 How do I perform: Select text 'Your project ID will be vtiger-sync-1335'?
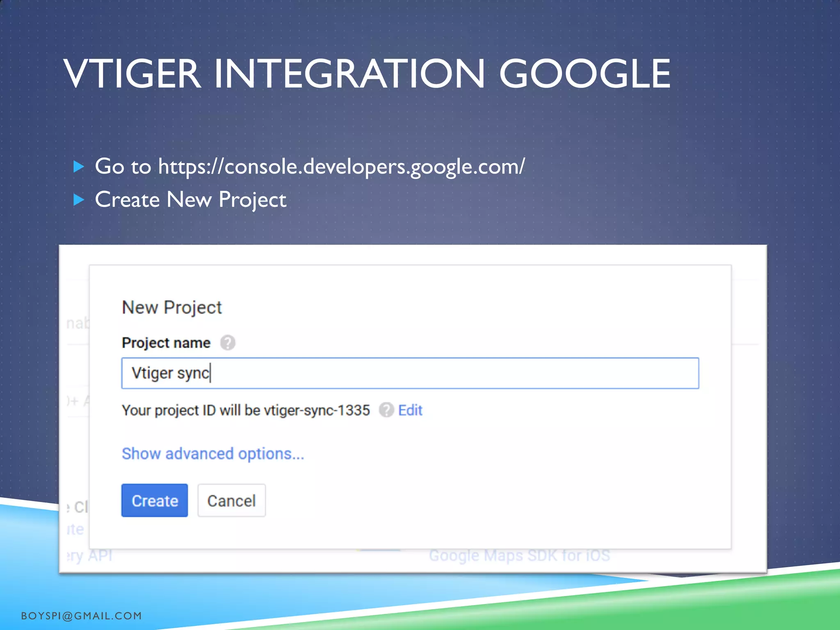point(246,411)
